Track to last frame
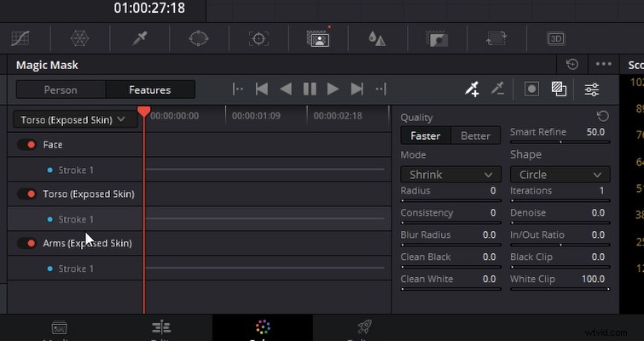 tap(380, 89)
